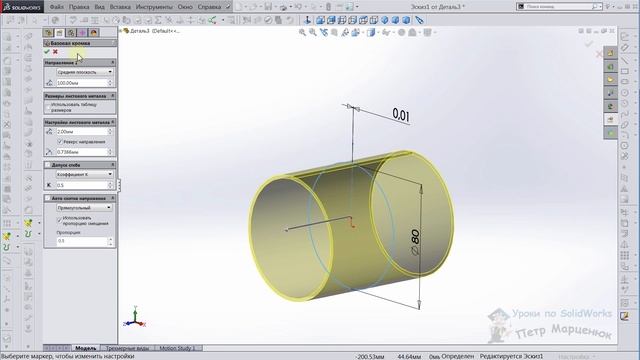The width and height of the screenshot is (640, 360).
Task: Click the stepper arrows of the 100.00мм field
Action: [x=110, y=83]
